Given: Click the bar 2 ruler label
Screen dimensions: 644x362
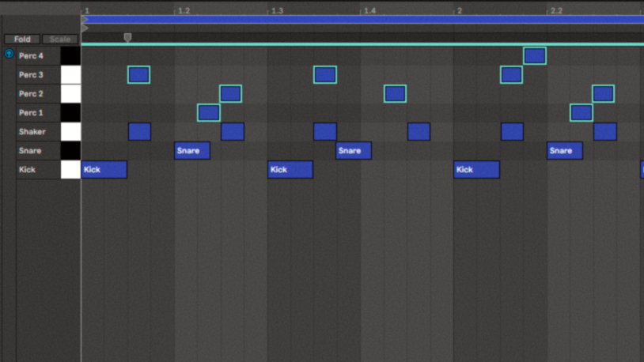Looking at the screenshot, I should [460, 11].
